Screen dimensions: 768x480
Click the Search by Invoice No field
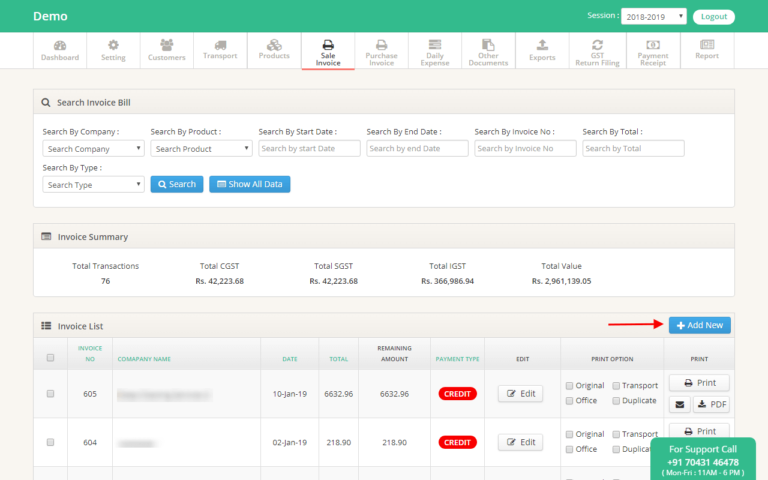pos(525,148)
